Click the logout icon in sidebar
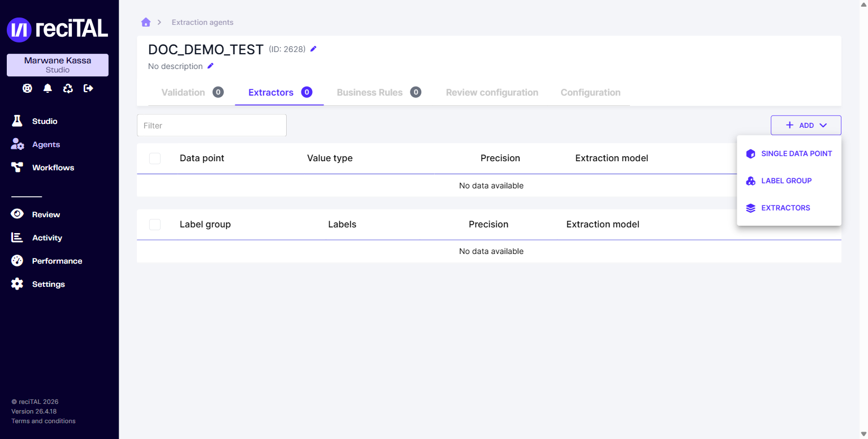 click(x=88, y=88)
